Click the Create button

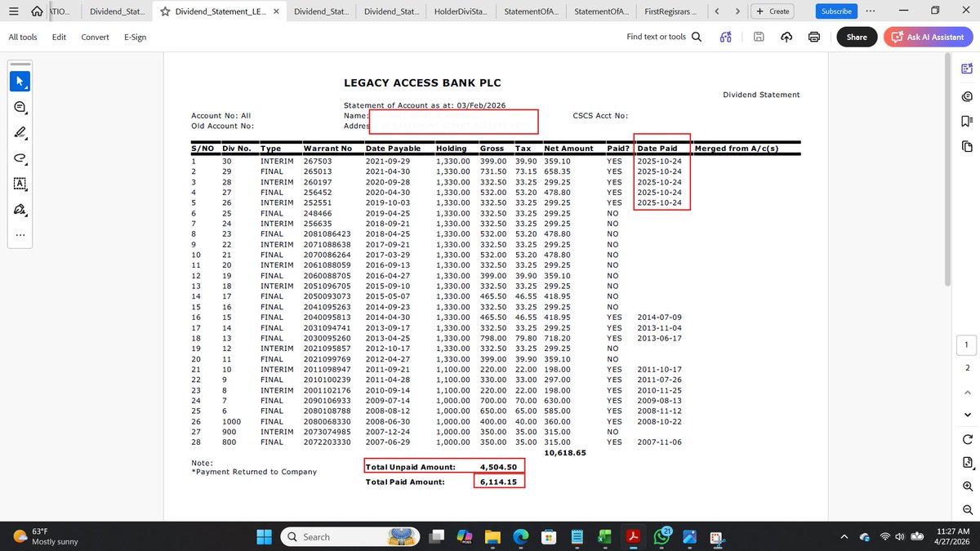point(771,11)
